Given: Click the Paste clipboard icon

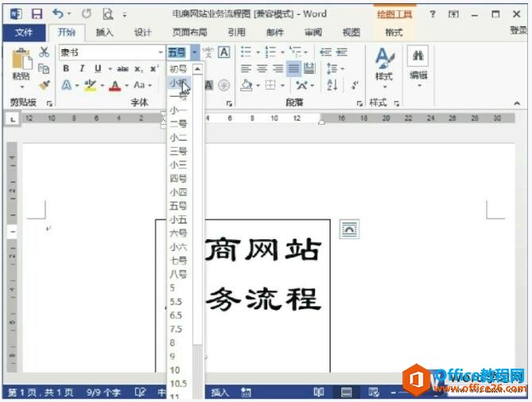Looking at the screenshot, I should click(21, 60).
